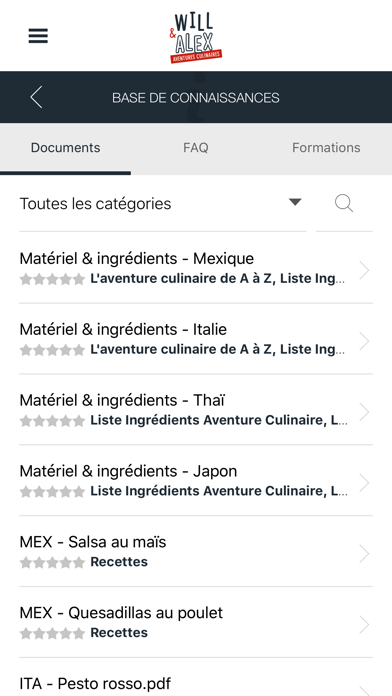
Task: Open the Matériel & ingrédients - Mexique document
Action: pos(196,268)
